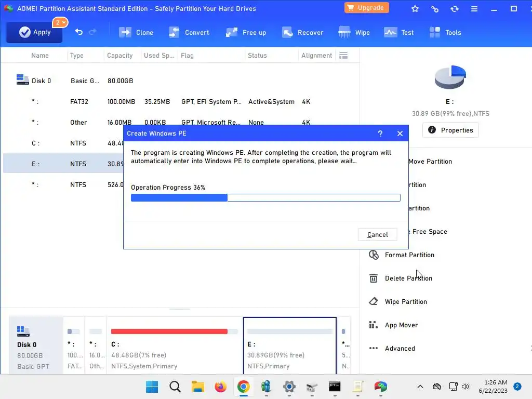532x399 pixels.
Task: Open the volume control in system tray
Action: pos(465,387)
